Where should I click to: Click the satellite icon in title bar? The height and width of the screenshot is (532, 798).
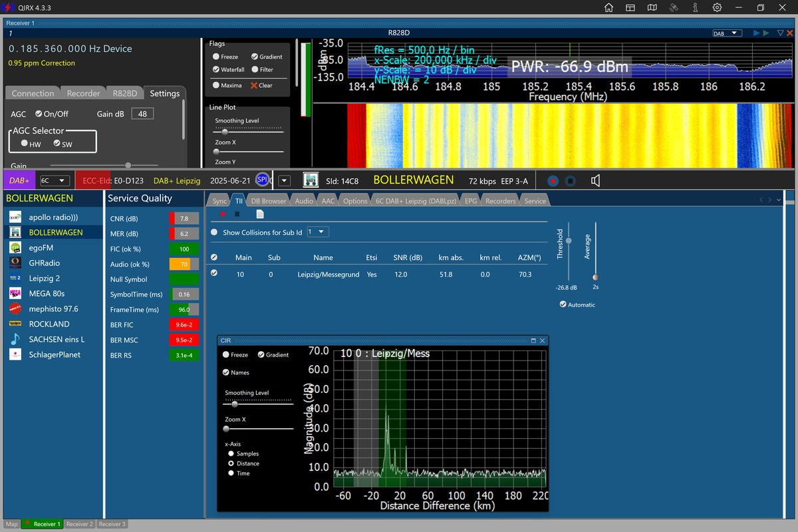click(674, 7)
